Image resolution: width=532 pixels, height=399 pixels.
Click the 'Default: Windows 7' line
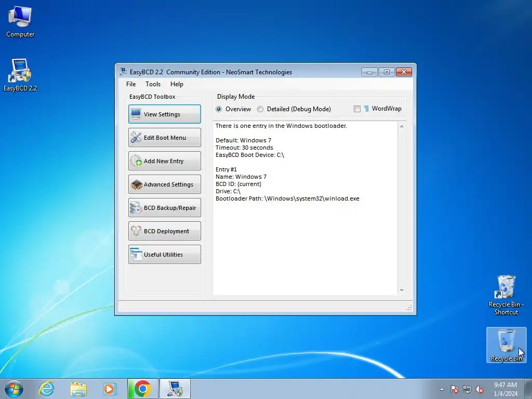tap(243, 140)
